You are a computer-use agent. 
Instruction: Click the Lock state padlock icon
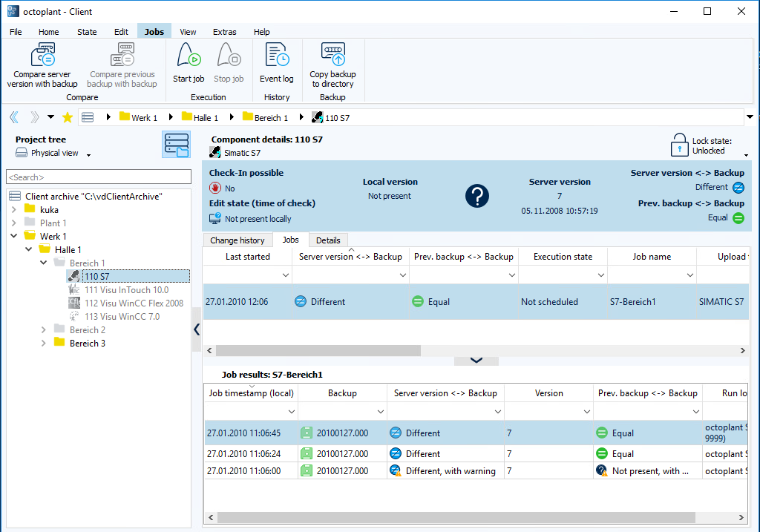pos(679,145)
